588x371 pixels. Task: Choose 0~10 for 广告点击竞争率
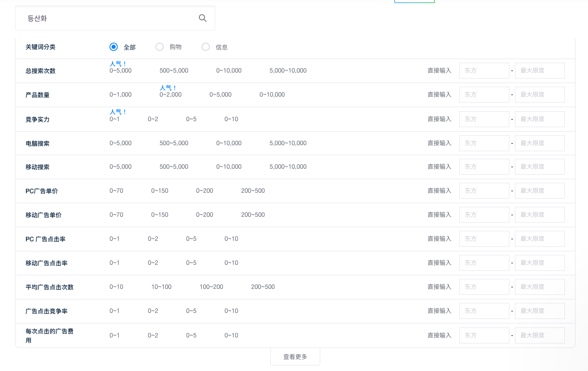click(231, 311)
